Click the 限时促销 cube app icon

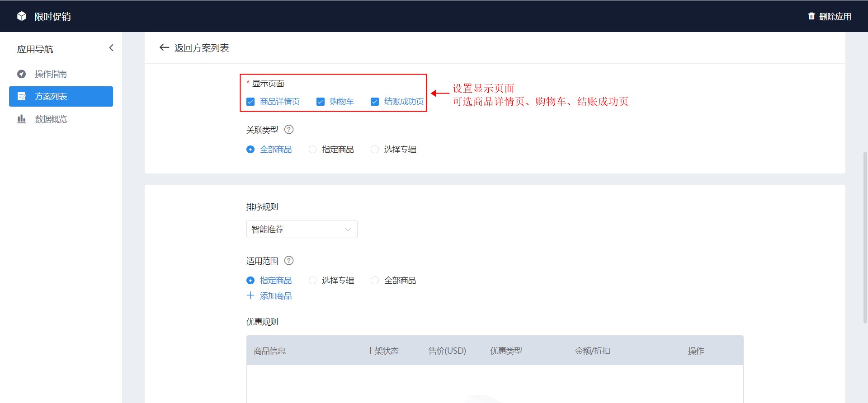click(22, 16)
